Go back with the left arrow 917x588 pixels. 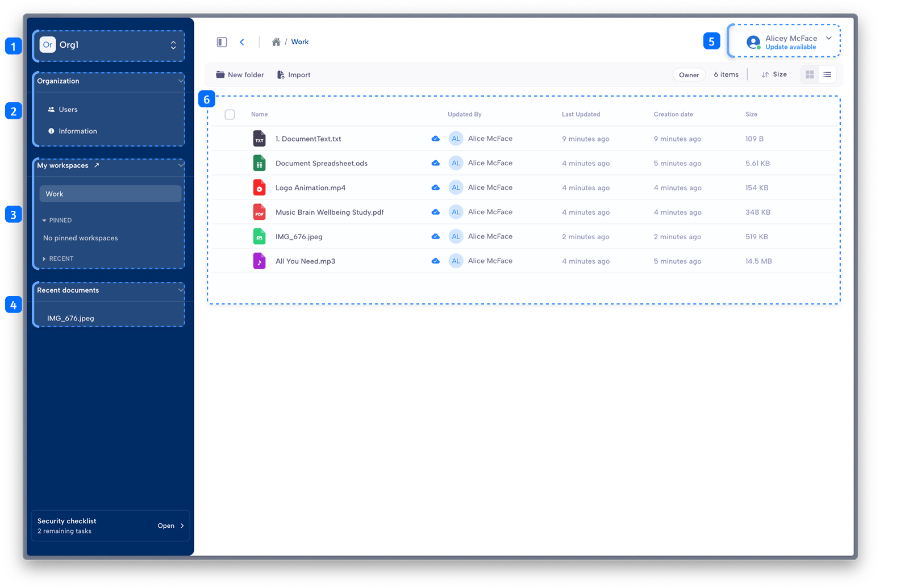point(242,42)
